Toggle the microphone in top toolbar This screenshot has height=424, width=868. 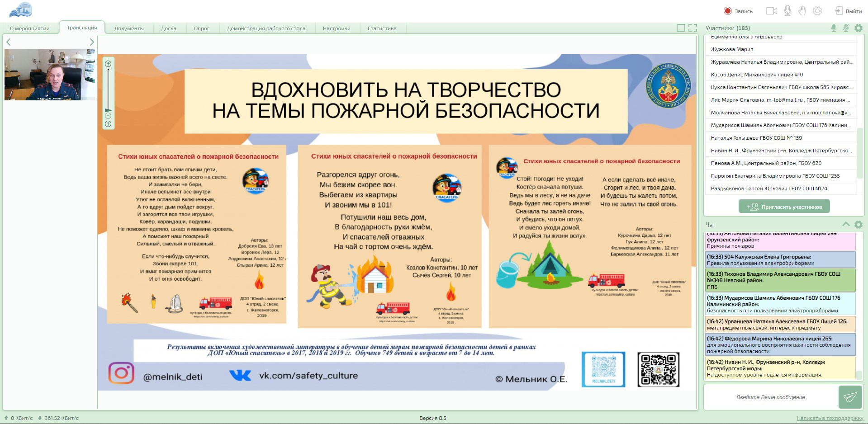787,11
